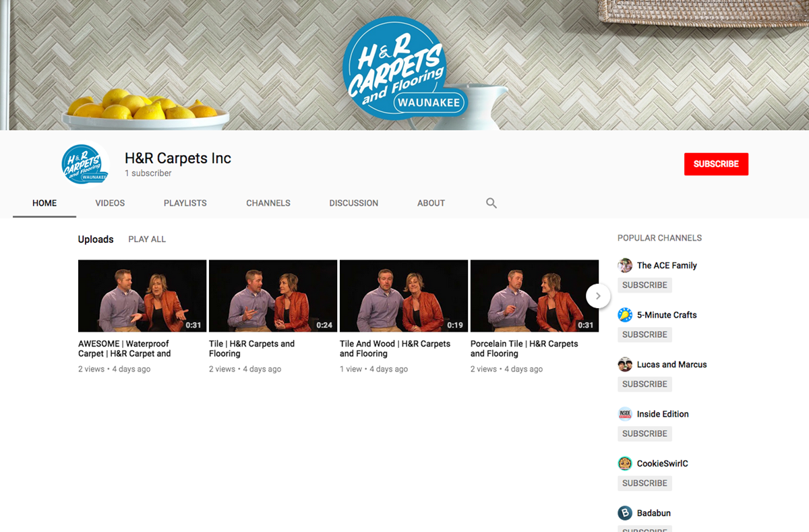Open the Channels tab
This screenshot has height=532, width=809.
tap(268, 203)
